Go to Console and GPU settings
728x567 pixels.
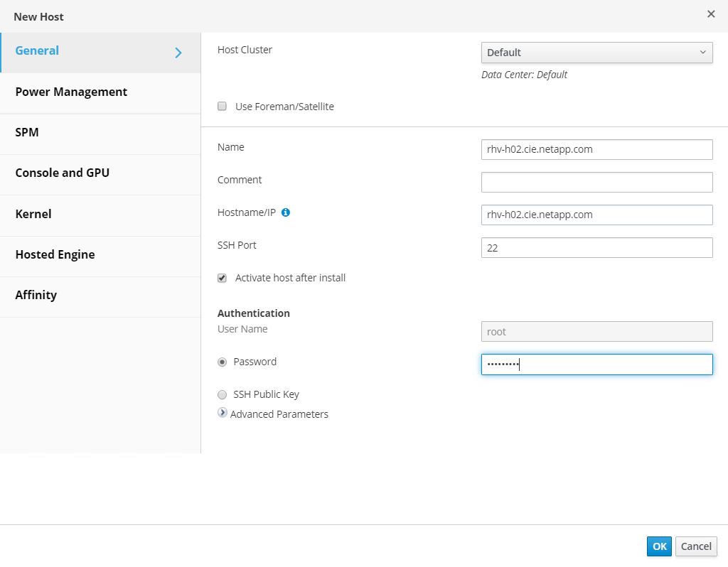coord(63,173)
